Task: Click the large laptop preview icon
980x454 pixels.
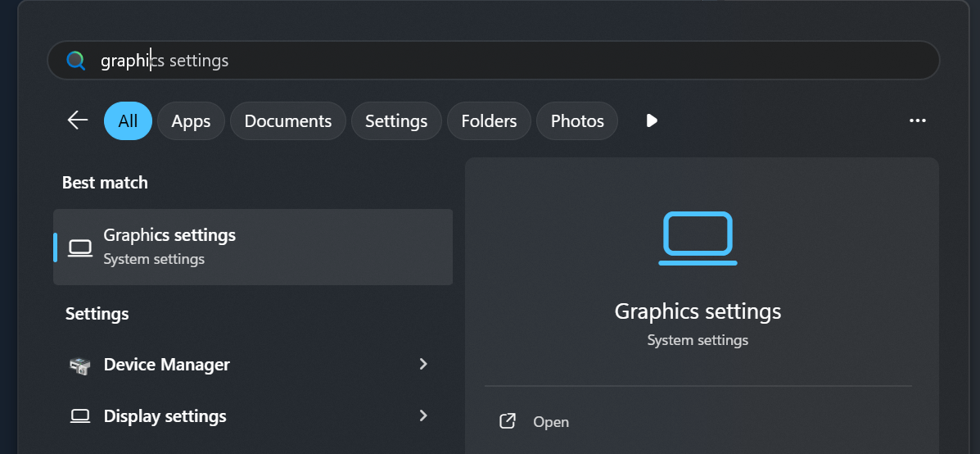Action: [x=698, y=238]
